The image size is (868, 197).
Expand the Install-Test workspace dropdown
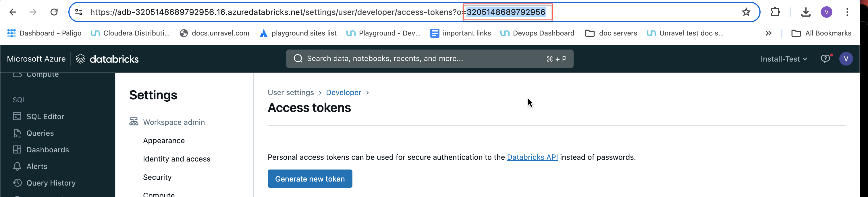click(x=784, y=59)
